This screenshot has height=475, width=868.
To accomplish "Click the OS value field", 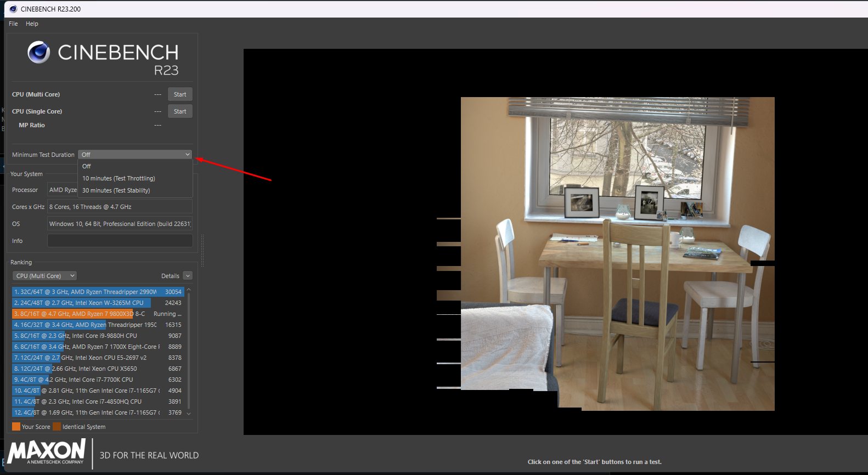I will click(x=120, y=224).
